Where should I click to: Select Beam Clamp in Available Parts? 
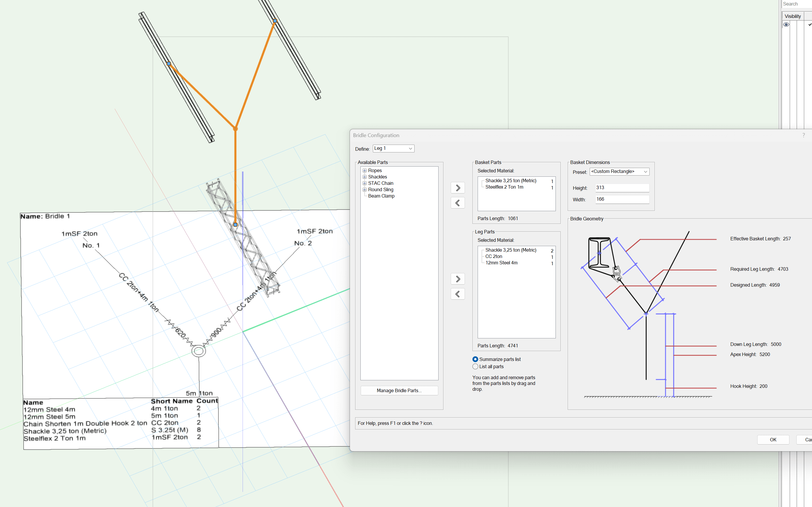click(381, 196)
